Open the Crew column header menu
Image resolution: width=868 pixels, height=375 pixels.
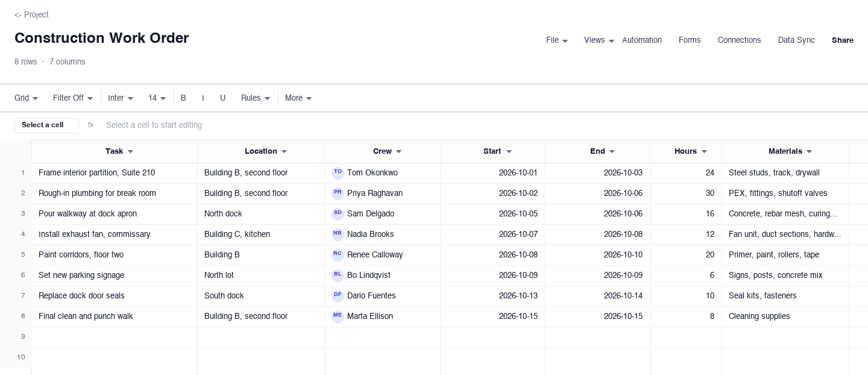[399, 152]
